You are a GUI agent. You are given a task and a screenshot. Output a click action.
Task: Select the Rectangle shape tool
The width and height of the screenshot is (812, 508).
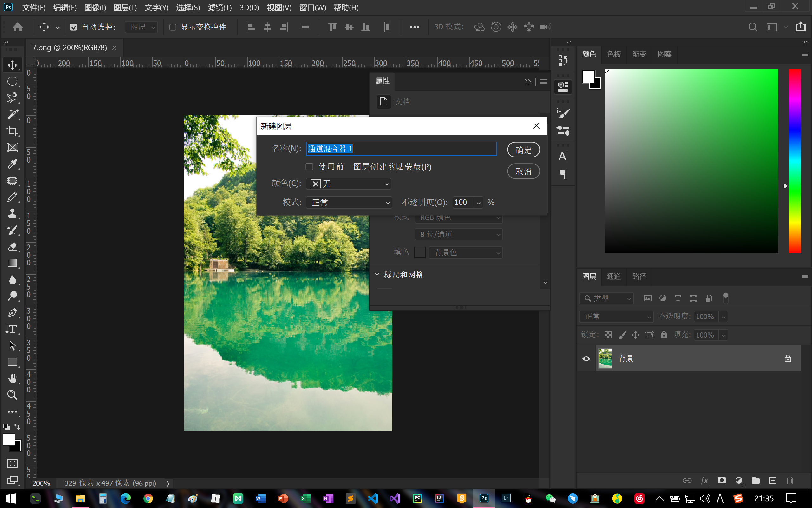(x=12, y=362)
